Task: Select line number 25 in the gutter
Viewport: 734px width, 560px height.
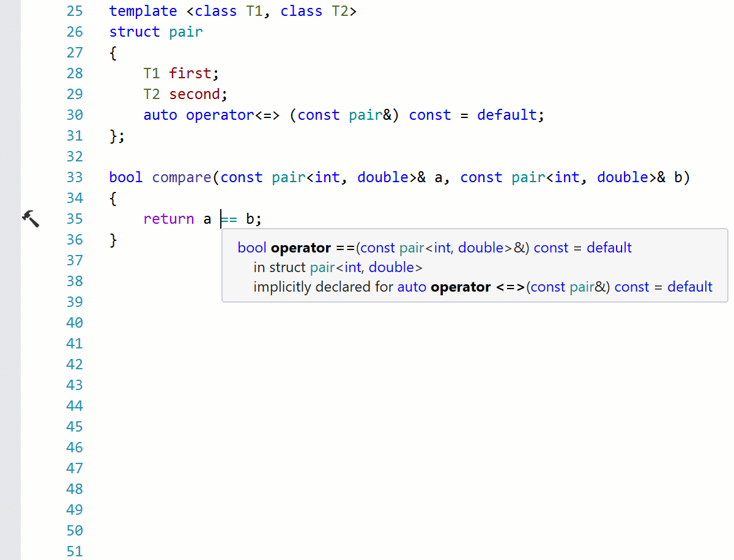Action: (x=75, y=11)
